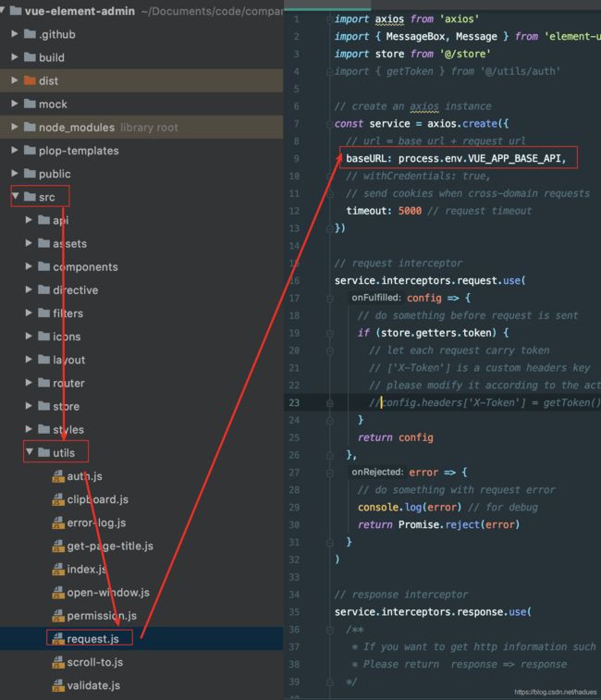Viewport: 601px width, 700px height.
Task: Click the src folder icon
Action: coord(30,196)
